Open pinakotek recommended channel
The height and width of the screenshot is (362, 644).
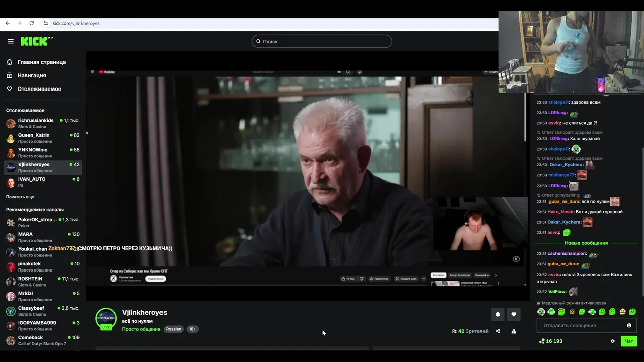coord(43,266)
